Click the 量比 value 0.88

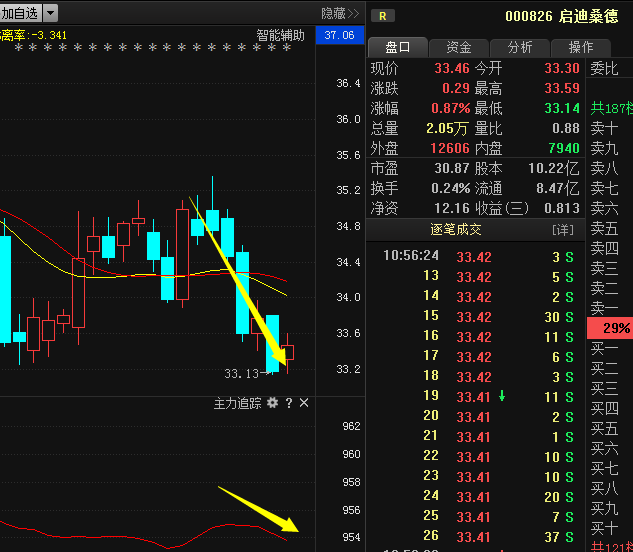(566, 128)
